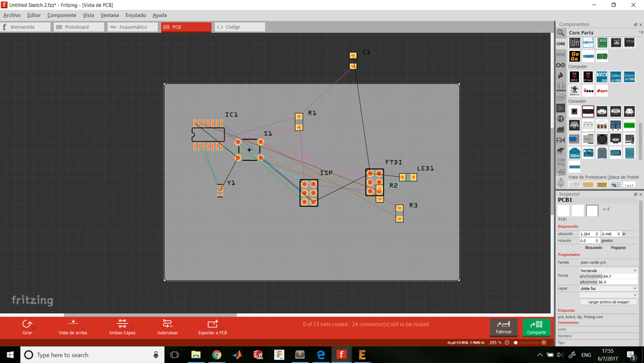Adjust ubicación 1.264 stepper

(597, 234)
